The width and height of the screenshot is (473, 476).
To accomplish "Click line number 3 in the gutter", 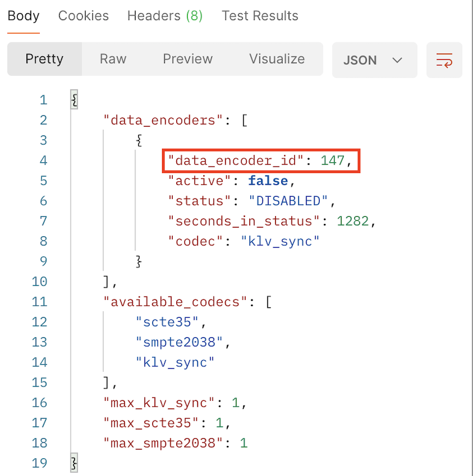I will tap(44, 141).
